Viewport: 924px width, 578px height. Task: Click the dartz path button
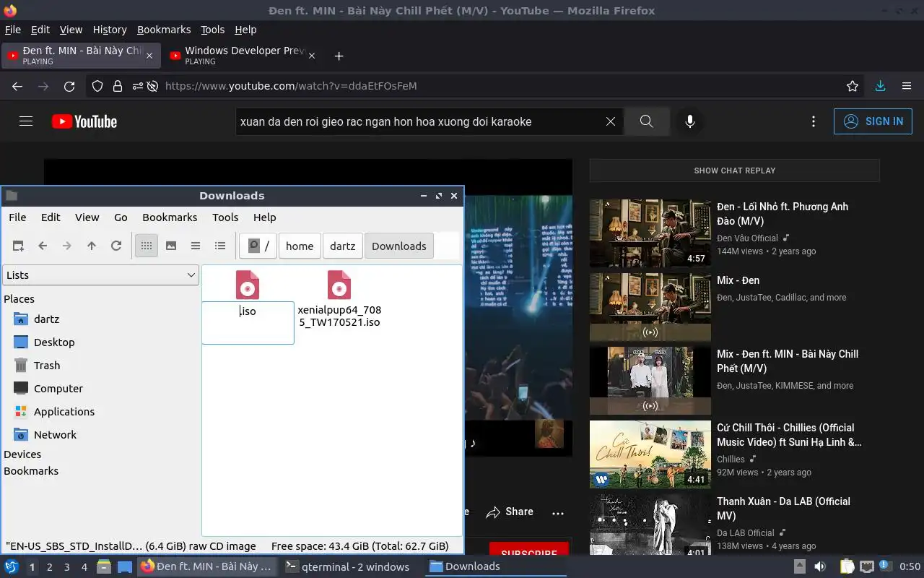(x=343, y=246)
